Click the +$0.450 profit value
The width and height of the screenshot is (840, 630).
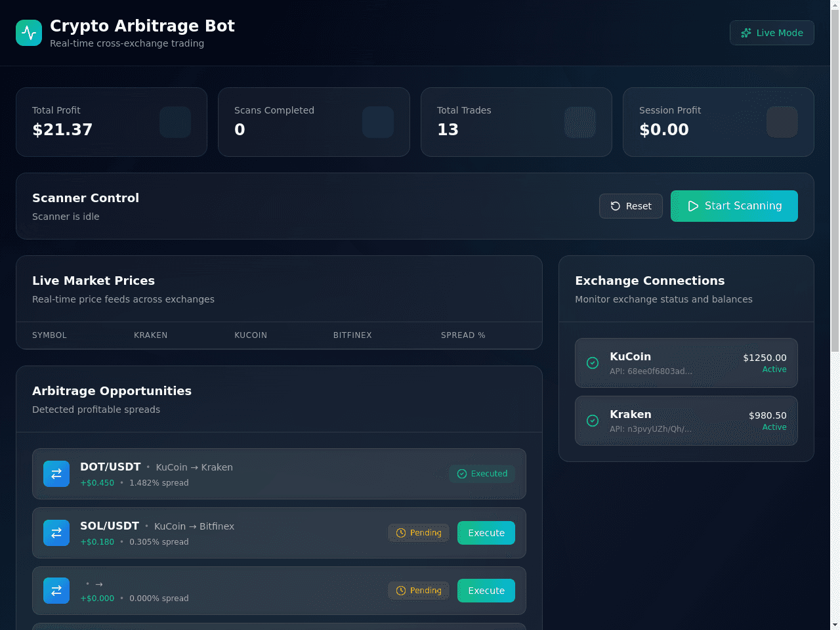[x=97, y=483]
